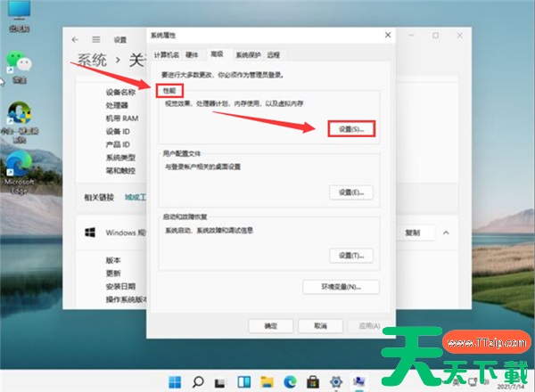Image resolution: width=535 pixels, height=392 pixels.
Task: Minimize the Settings window
Action: tap(412, 35)
